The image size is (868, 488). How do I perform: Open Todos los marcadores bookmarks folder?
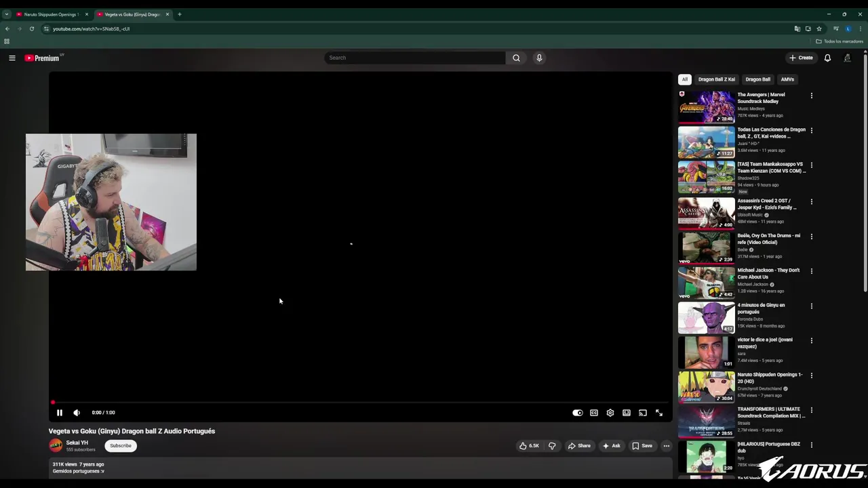tap(840, 41)
